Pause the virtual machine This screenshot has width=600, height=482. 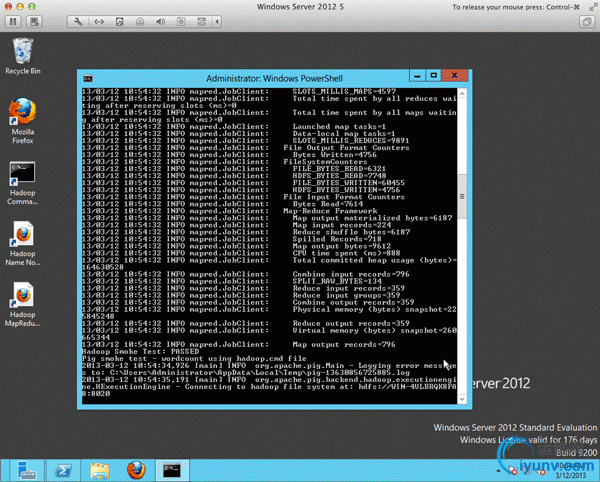click(13, 21)
